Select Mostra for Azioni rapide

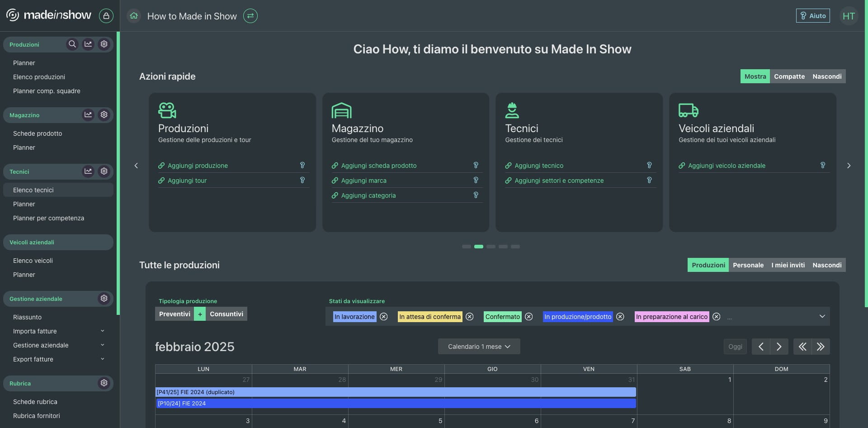point(755,76)
